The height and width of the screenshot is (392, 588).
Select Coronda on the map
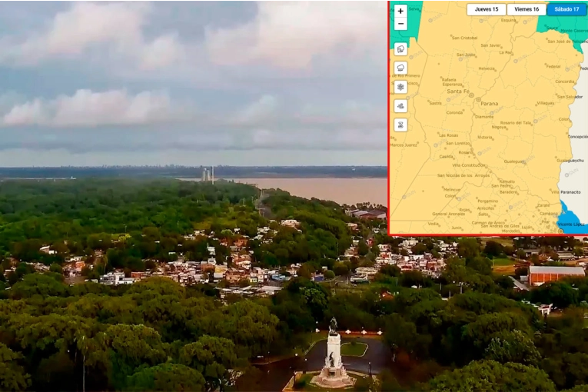[x=454, y=112]
